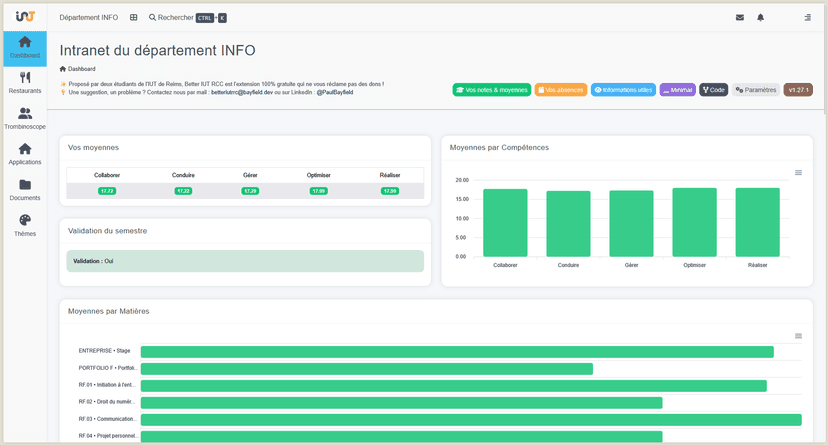The image size is (828, 445).
Task: Click the Vos notes & moyennes button
Action: pos(492,90)
